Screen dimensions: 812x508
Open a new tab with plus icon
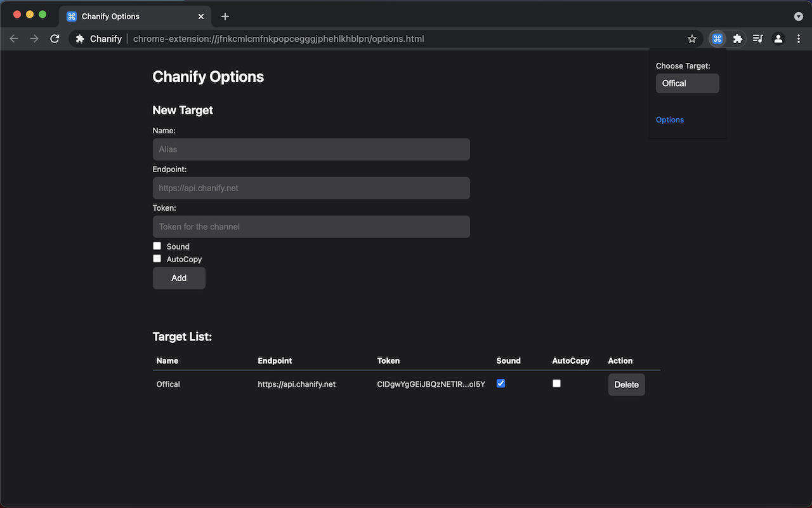(x=225, y=17)
